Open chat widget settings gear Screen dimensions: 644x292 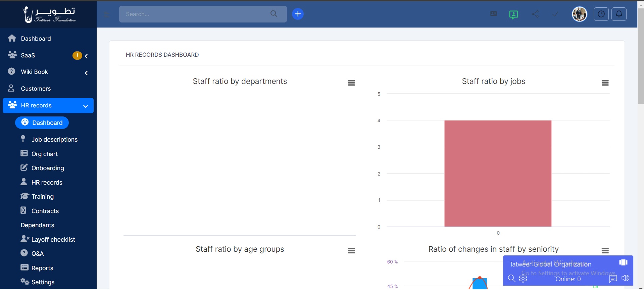tap(523, 279)
